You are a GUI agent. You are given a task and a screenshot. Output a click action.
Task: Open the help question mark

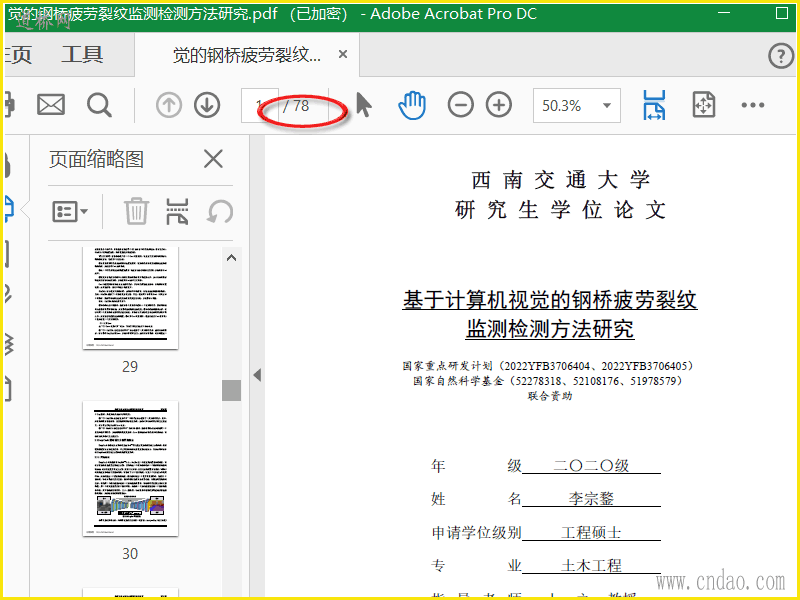pyautogui.click(x=781, y=55)
